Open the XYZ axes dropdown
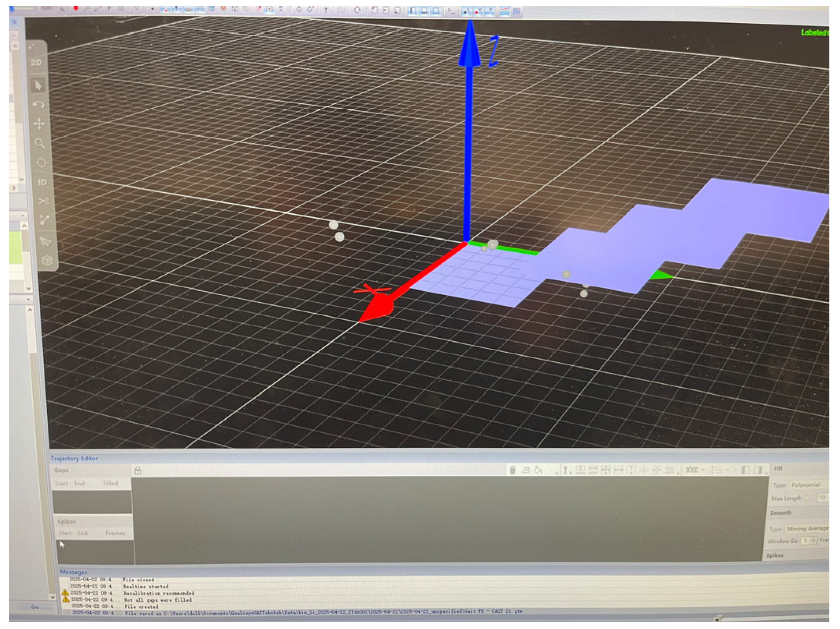840x629 pixels. click(695, 470)
